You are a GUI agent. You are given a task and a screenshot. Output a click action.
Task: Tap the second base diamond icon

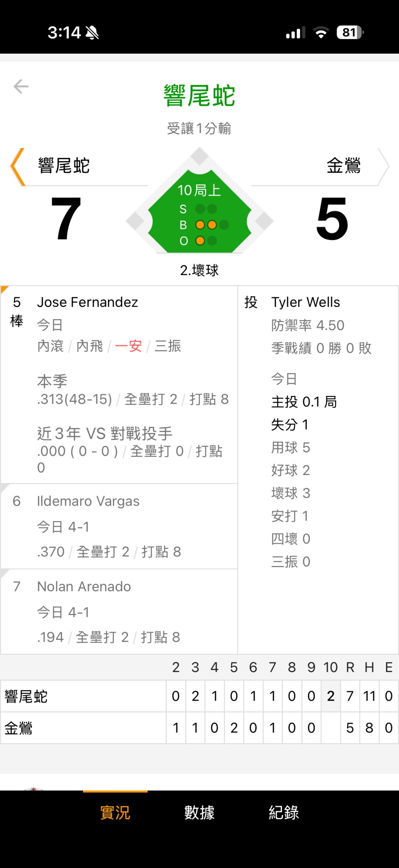[199, 156]
